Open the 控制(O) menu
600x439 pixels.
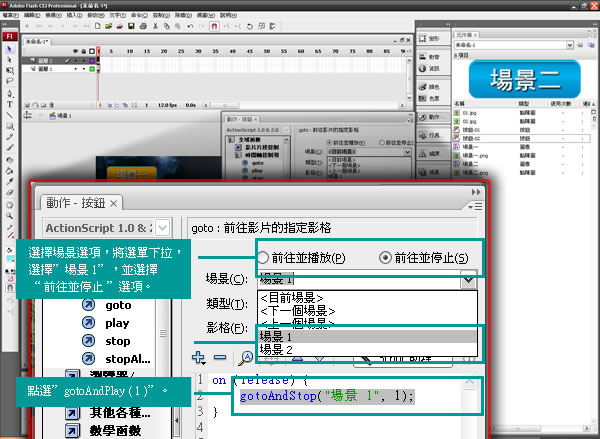tap(161, 15)
